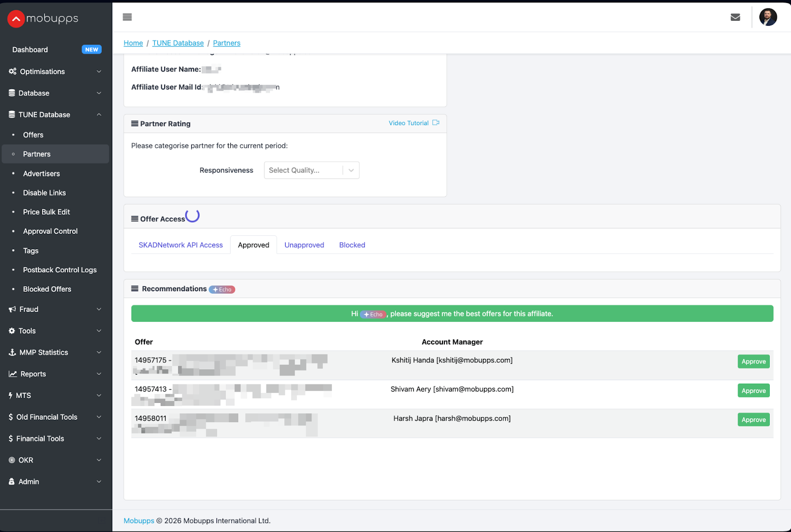Click the Recommendations list icon
791x532 pixels.
tap(134, 289)
